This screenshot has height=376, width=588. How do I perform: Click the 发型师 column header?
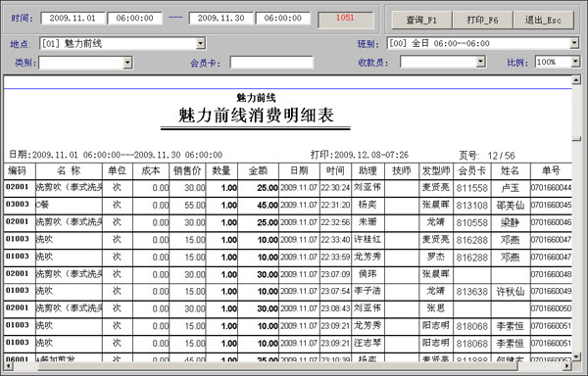[x=436, y=170]
